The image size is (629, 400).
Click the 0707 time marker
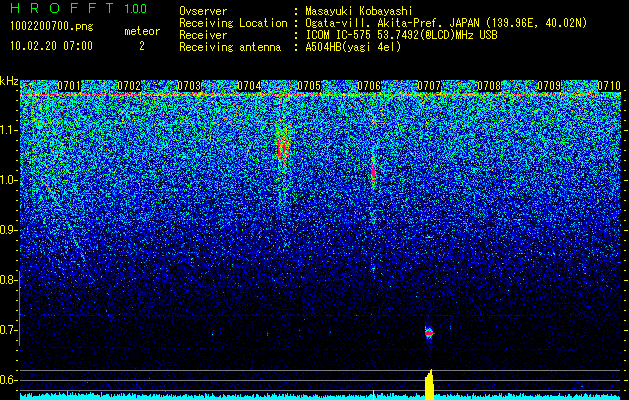(429, 86)
